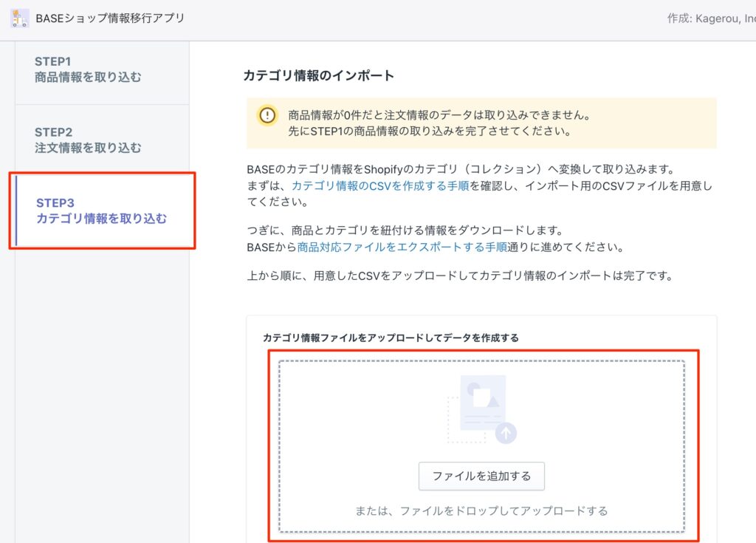Viewport: 756px width, 543px height.
Task: Click the BASEショップ情報移行アプリ title text
Action: (110, 18)
